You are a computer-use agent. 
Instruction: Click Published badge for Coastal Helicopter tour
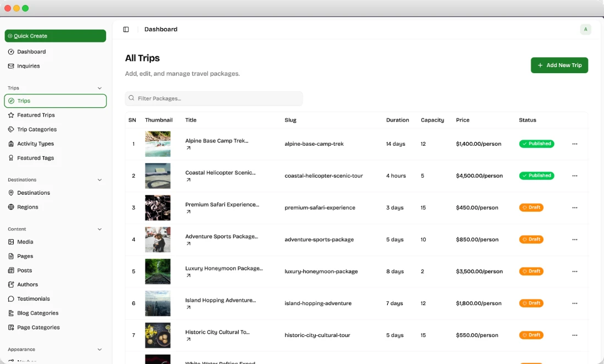click(x=536, y=175)
